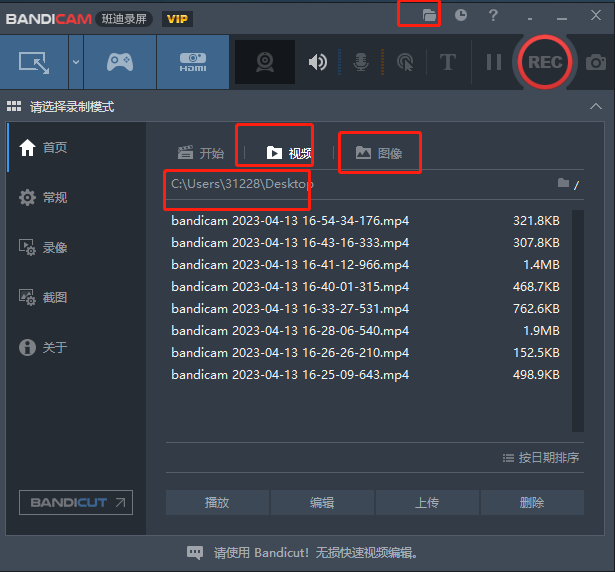Toggle text overlay T icon
This screenshot has height=572, width=615.
[448, 62]
